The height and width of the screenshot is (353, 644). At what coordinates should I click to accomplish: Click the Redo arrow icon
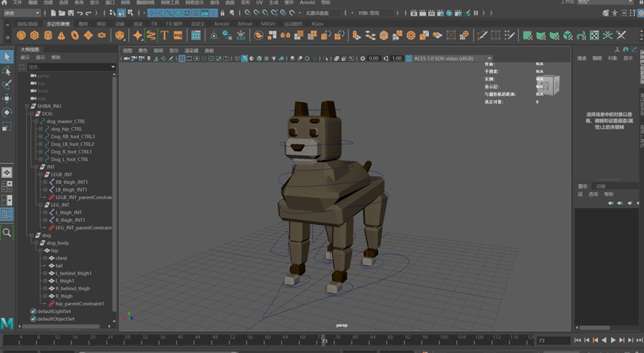click(x=89, y=13)
